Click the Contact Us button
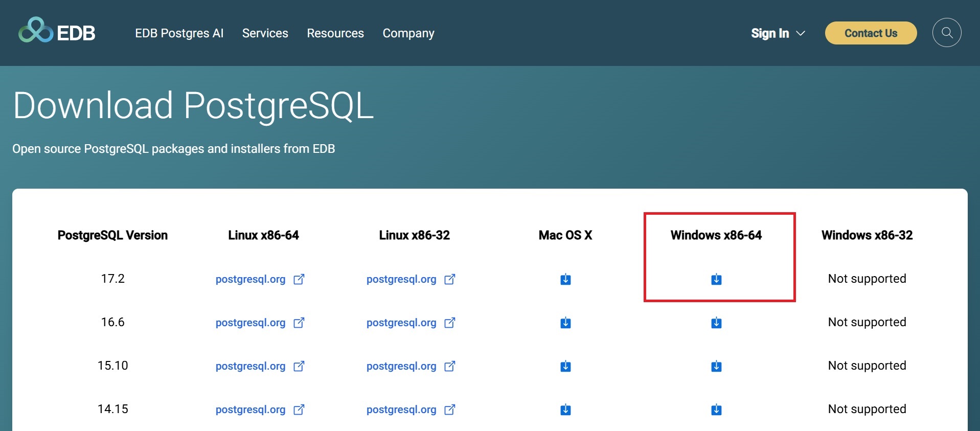Screen dimensions: 980x431 (x=871, y=33)
